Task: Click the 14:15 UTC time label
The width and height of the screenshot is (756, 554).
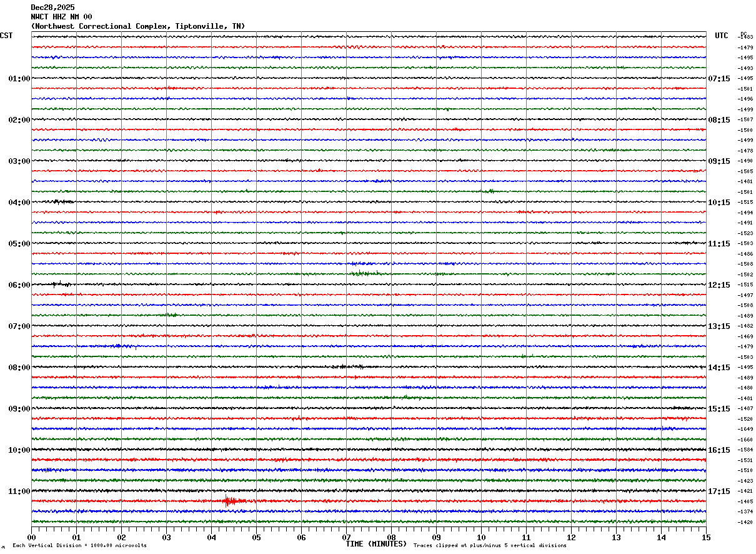Action: click(719, 368)
